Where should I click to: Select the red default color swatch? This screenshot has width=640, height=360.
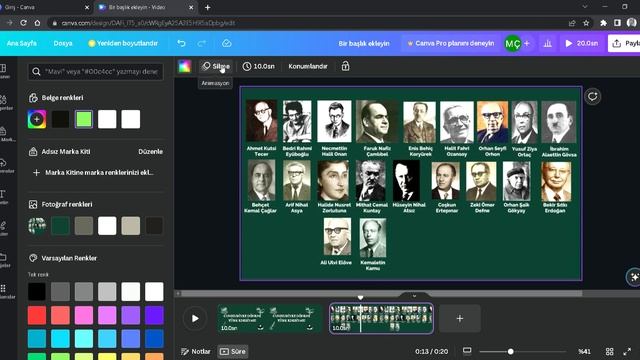[x=37, y=315]
